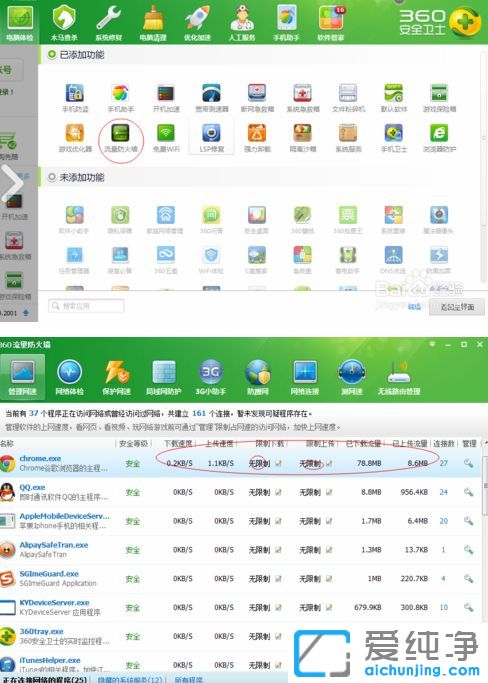
Task: Open 电脑清理 broom icon
Action: [153, 23]
